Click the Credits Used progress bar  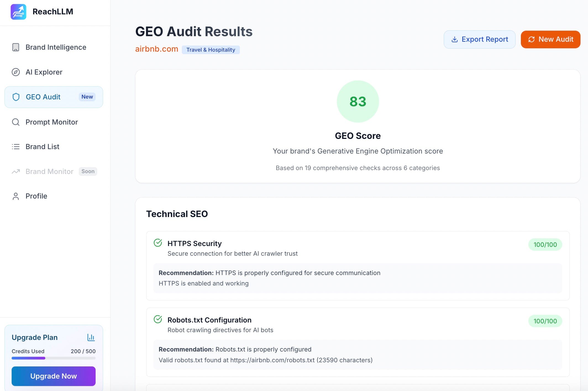(x=54, y=358)
